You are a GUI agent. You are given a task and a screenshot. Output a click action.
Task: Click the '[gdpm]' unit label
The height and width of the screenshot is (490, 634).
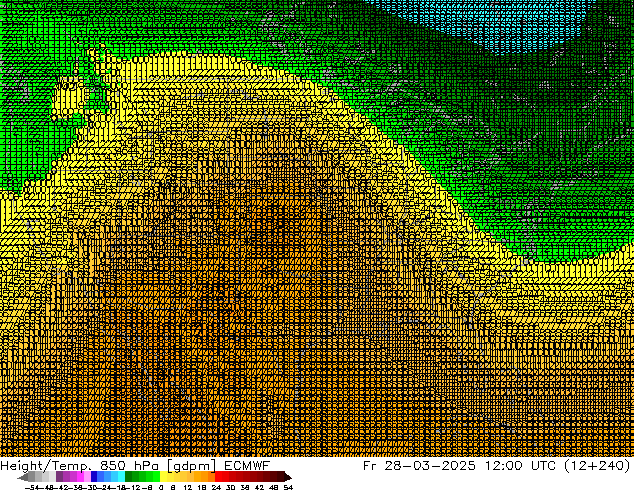tap(189, 466)
